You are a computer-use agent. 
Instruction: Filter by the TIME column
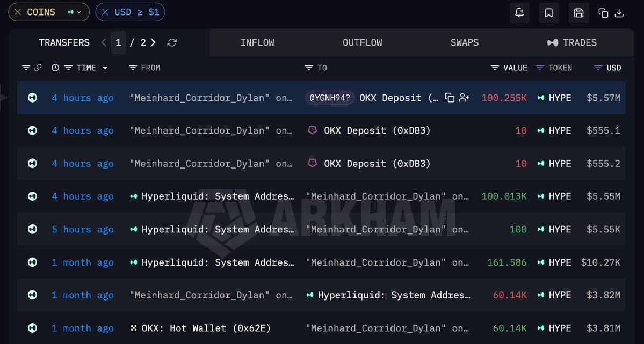pos(69,68)
